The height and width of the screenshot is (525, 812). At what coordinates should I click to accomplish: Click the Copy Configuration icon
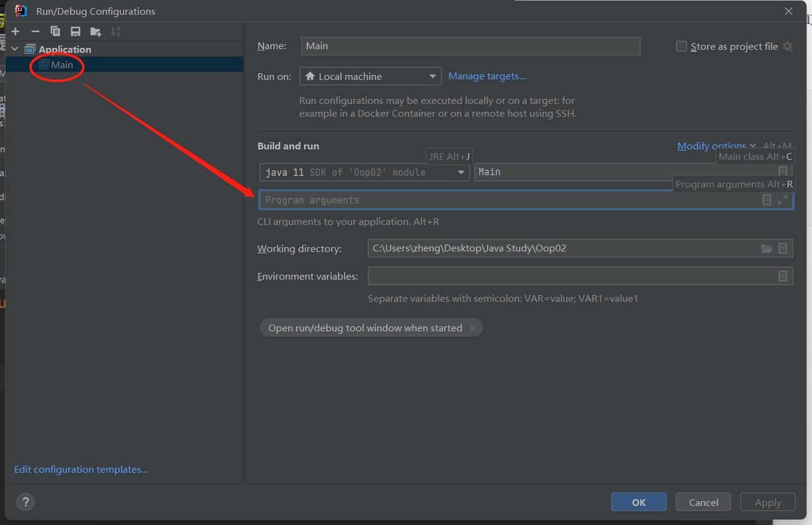pyautogui.click(x=55, y=31)
